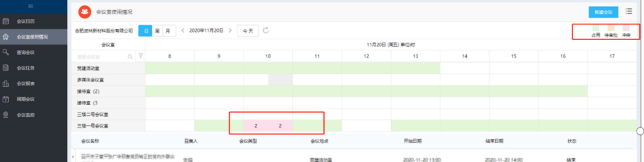This screenshot has width=644, height=162.
Task: Open the room filter funnel icon
Action: click(x=141, y=56)
